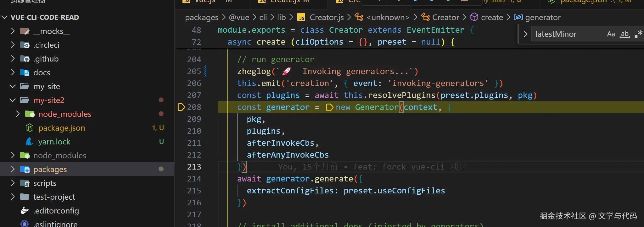Click the my-site open folder icon
This screenshot has width=644, height=227.
pyautogui.click(x=25, y=86)
